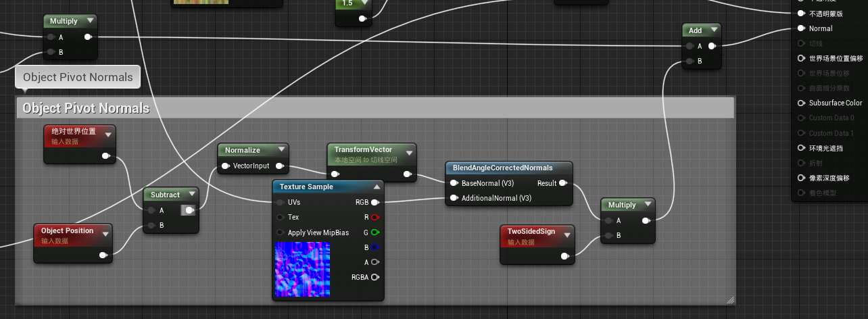Click the Tex pin on Texture Sample

(x=281, y=217)
